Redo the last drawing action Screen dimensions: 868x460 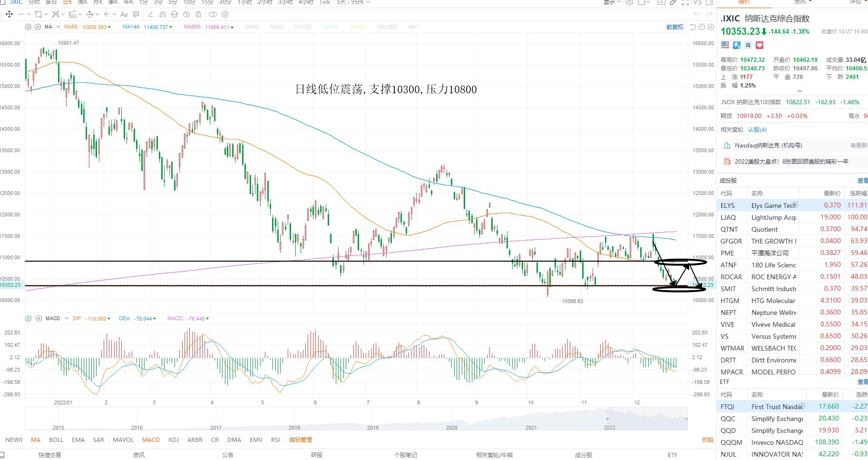tap(709, 14)
